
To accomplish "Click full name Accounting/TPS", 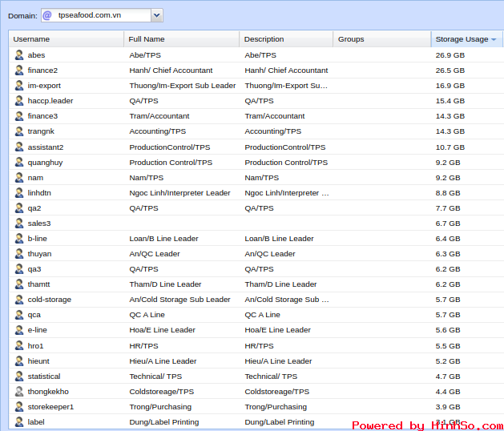I will pyautogui.click(x=158, y=131).
